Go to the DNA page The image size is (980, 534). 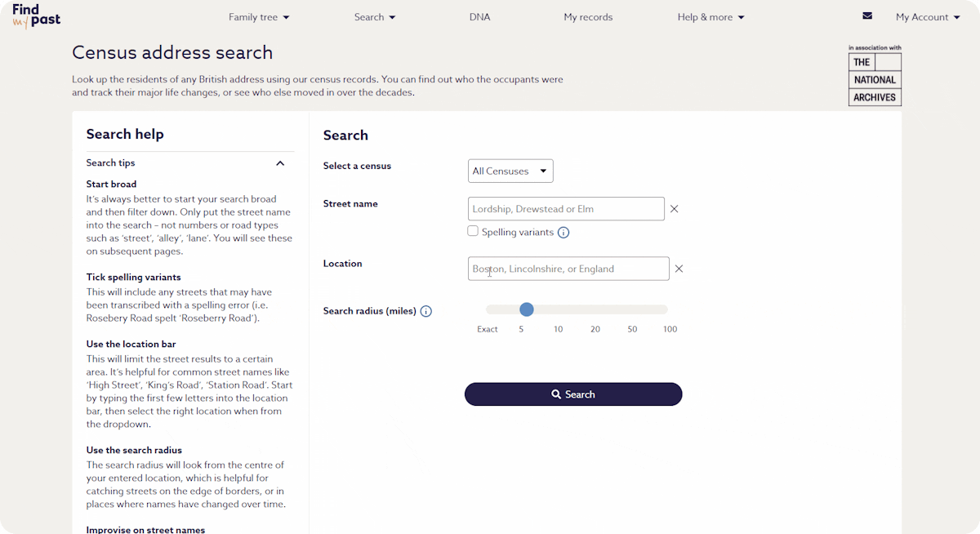pyautogui.click(x=480, y=17)
